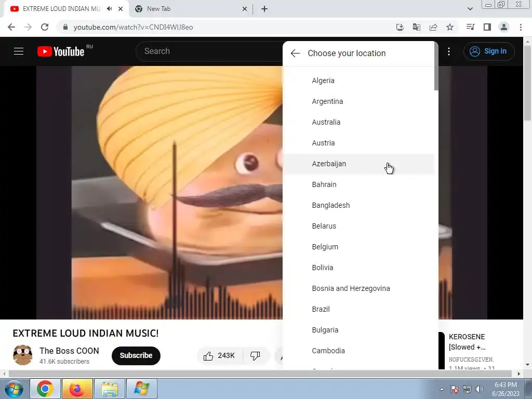Open The Boss COON channel name link
The width and height of the screenshot is (532, 399).
[x=69, y=351]
